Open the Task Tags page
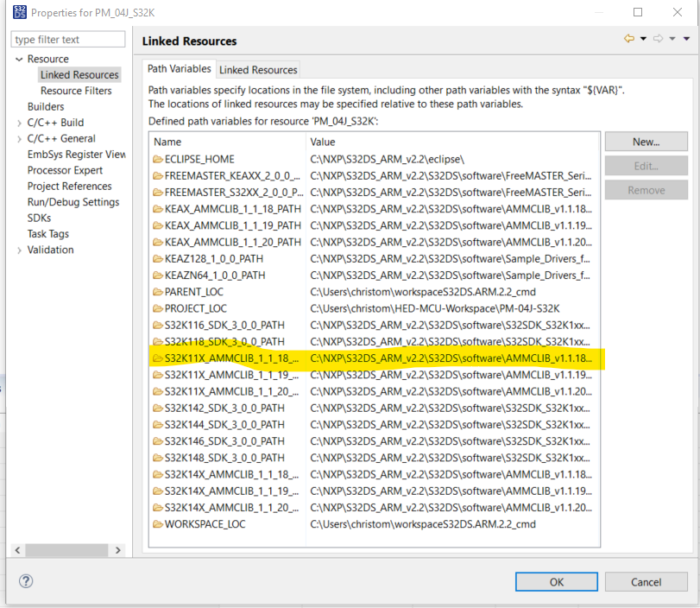The image size is (700, 608). [47, 234]
